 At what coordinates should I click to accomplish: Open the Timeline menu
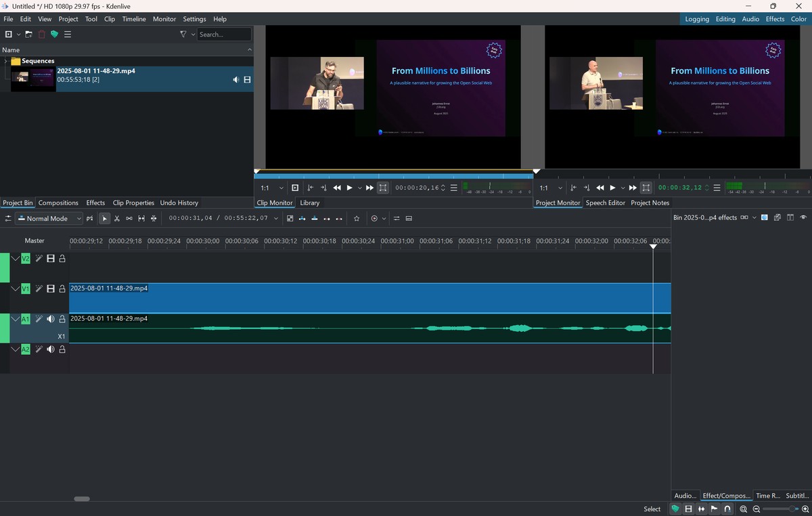click(134, 19)
